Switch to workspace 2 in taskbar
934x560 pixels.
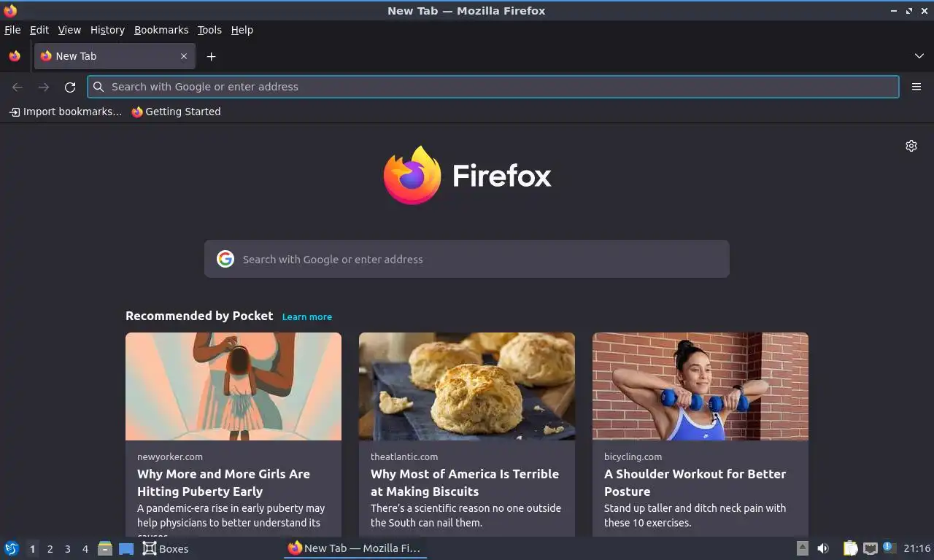point(50,549)
